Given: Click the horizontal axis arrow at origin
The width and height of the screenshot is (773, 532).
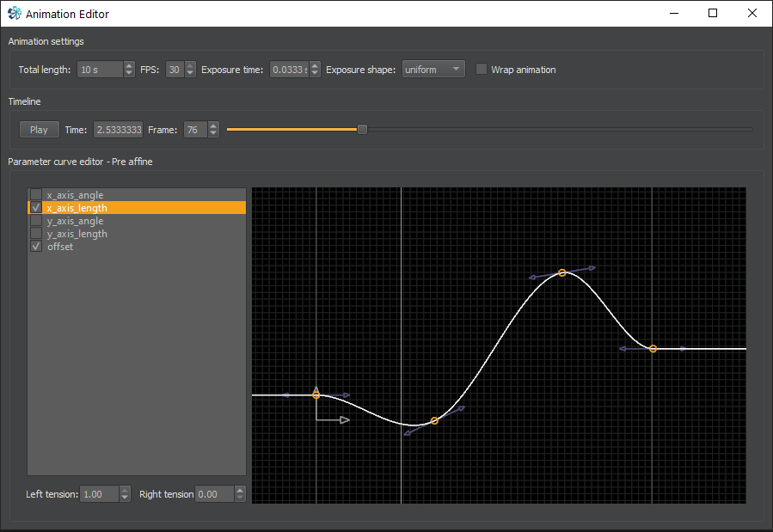Looking at the screenshot, I should pyautogui.click(x=345, y=420).
